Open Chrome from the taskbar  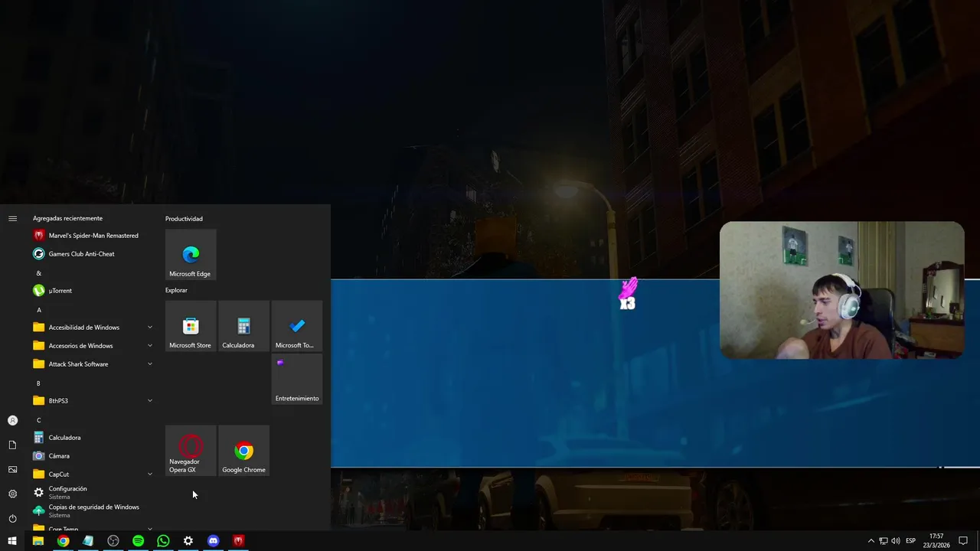coord(63,541)
